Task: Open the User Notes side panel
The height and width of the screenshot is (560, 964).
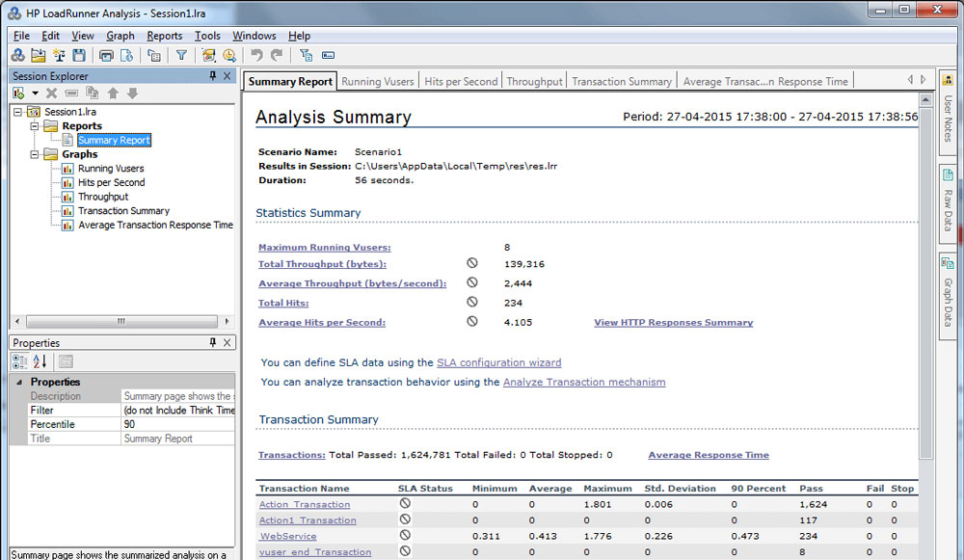Action: (948, 113)
